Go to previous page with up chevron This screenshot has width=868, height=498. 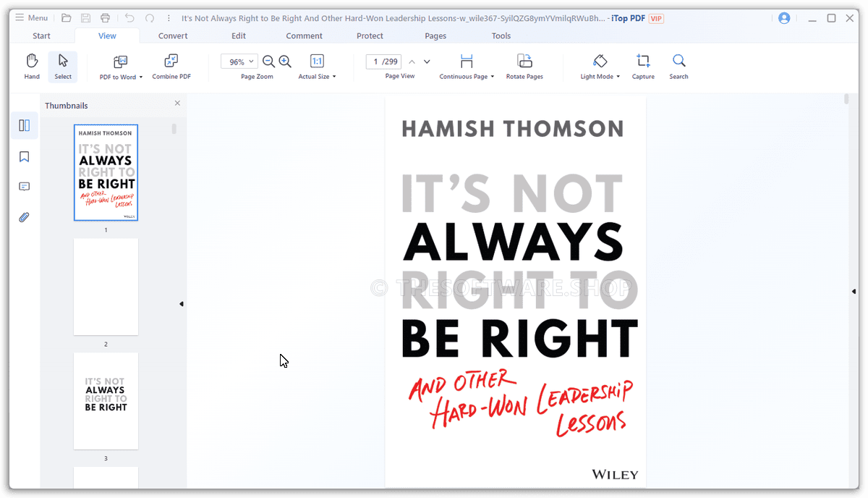pos(412,62)
